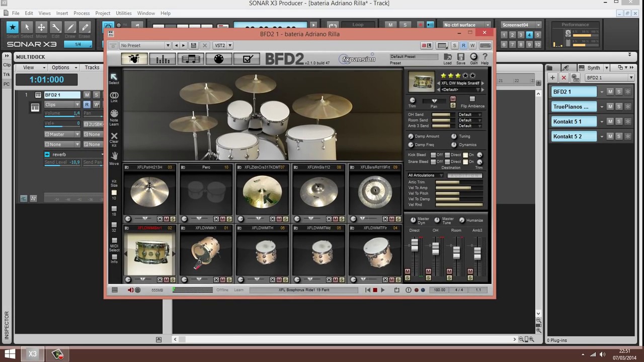644x362 pixels.
Task: Open the BFD2 Keymap MIDI page icon
Action: pyautogui.click(x=219, y=59)
